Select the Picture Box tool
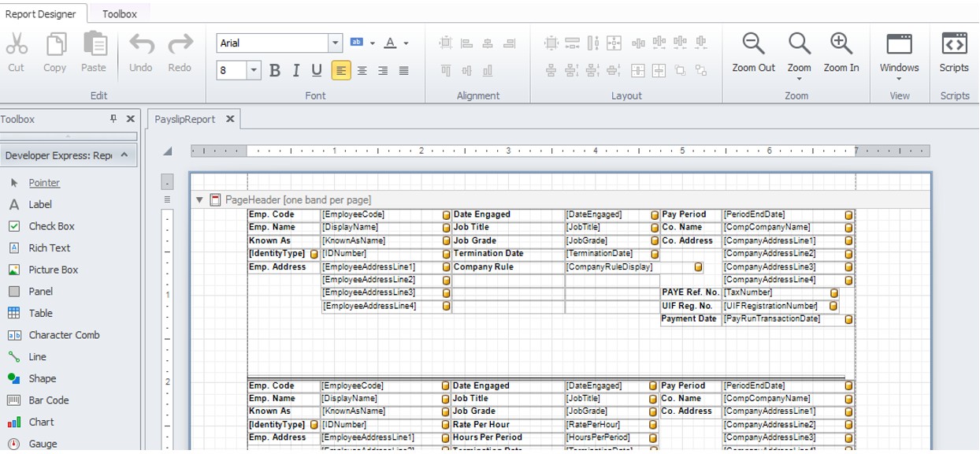The image size is (980, 454). (53, 270)
